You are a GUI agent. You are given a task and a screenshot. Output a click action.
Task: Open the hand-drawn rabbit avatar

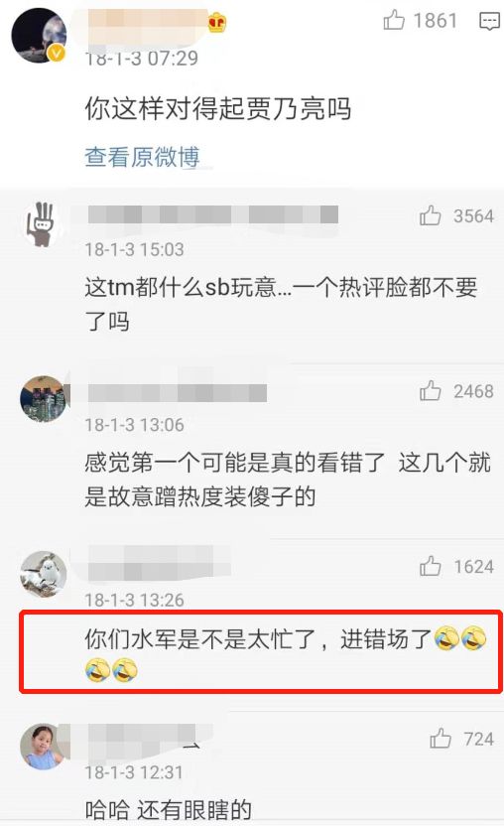tap(44, 224)
